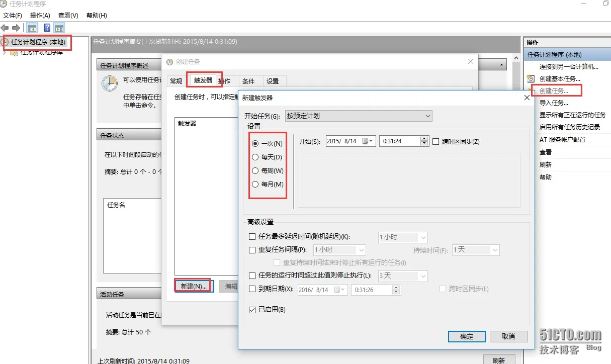Enable the 到期日期(X) checkbox
The height and width of the screenshot is (364, 611).
[x=252, y=289]
